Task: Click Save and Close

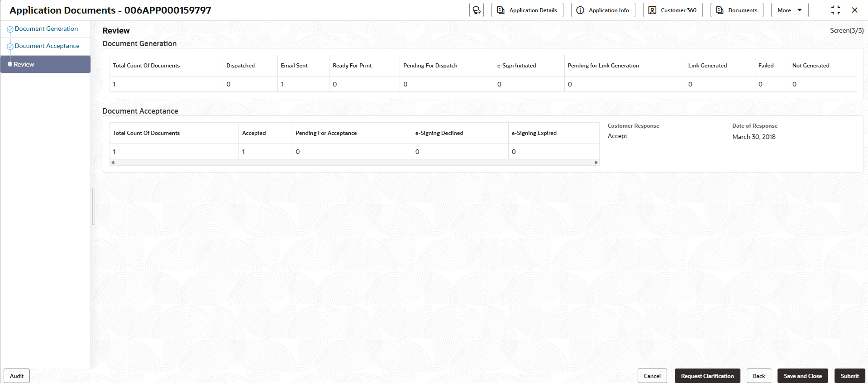Action: coord(803,376)
